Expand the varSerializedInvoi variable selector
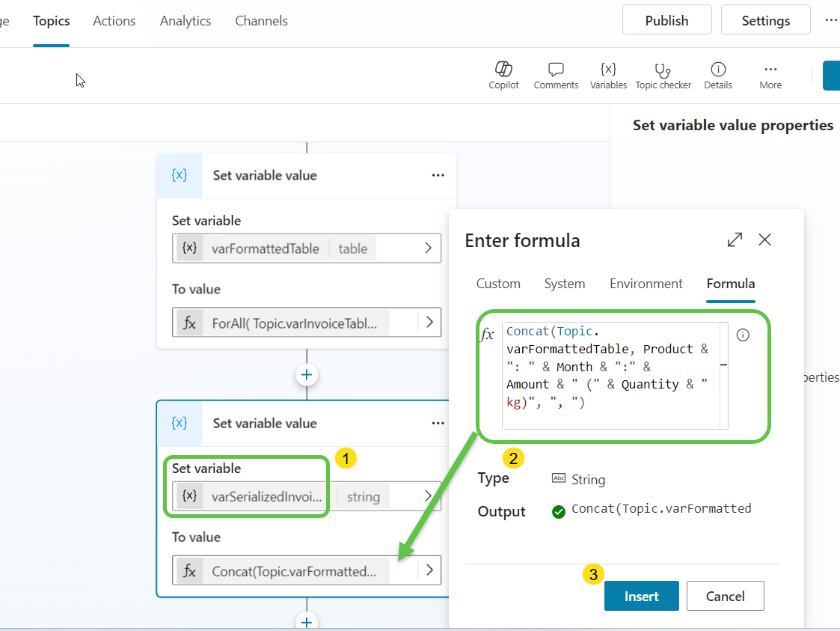 (428, 496)
